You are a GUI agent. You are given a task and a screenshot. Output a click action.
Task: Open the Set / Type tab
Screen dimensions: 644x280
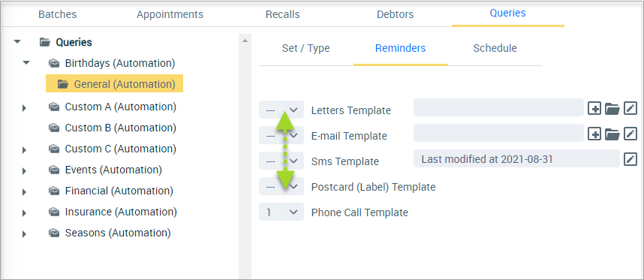click(x=306, y=48)
